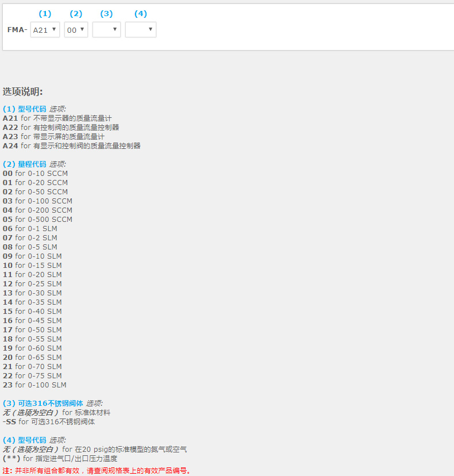This screenshot has height=476, width=454.
Task: Click the (2) 量程代码 section heading
Action: tap(24, 164)
